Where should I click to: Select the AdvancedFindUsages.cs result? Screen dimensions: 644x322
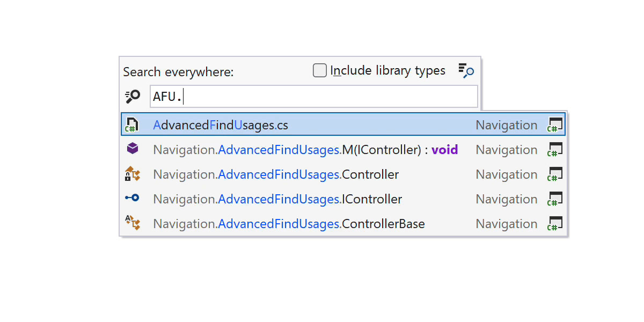pos(221,125)
